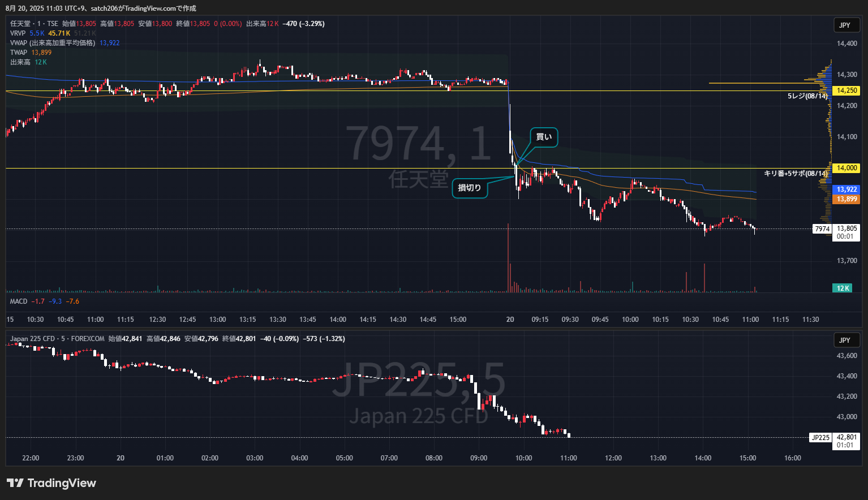
Task: Click the 安値13,800 value in the 任天堂 legend
Action: [155, 24]
